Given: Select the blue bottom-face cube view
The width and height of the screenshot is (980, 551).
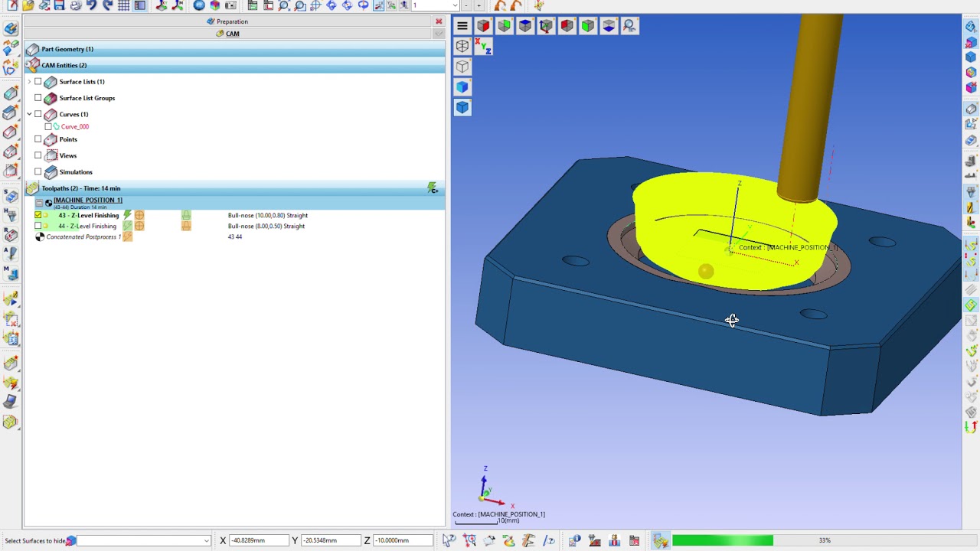Looking at the screenshot, I should click(x=609, y=26).
